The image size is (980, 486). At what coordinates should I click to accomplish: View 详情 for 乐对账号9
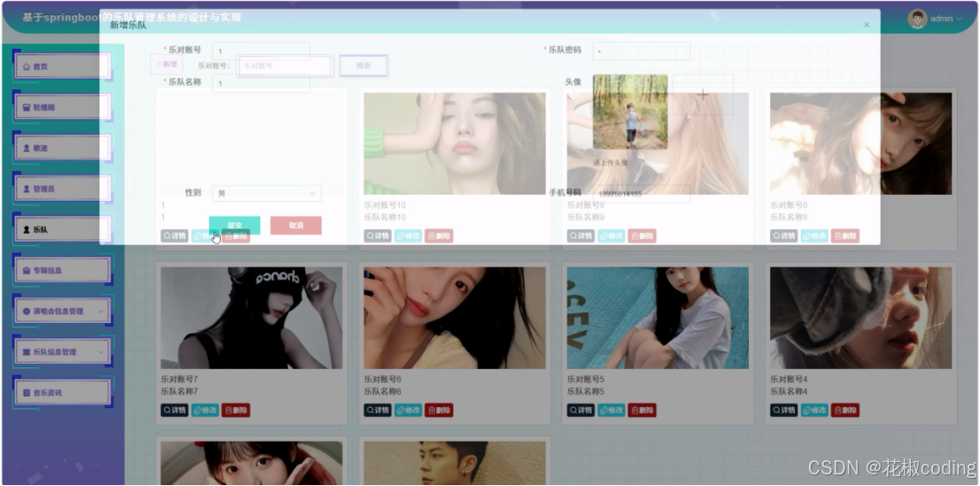coord(580,236)
